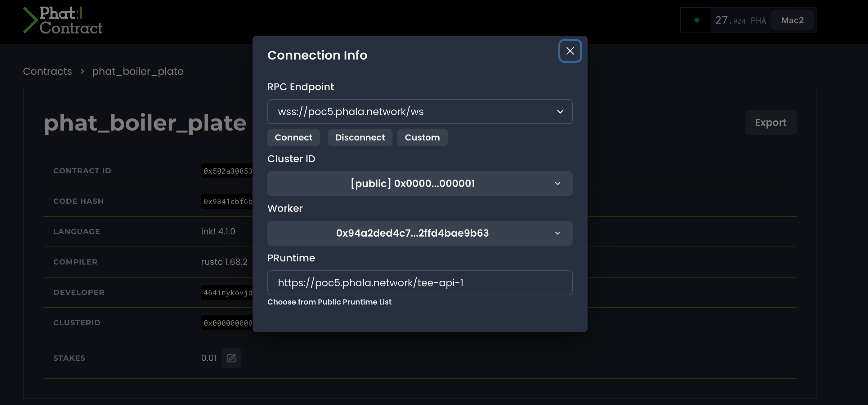The width and height of the screenshot is (868, 405).
Task: Open the RPC Endpoint dropdown
Action: coord(419,112)
